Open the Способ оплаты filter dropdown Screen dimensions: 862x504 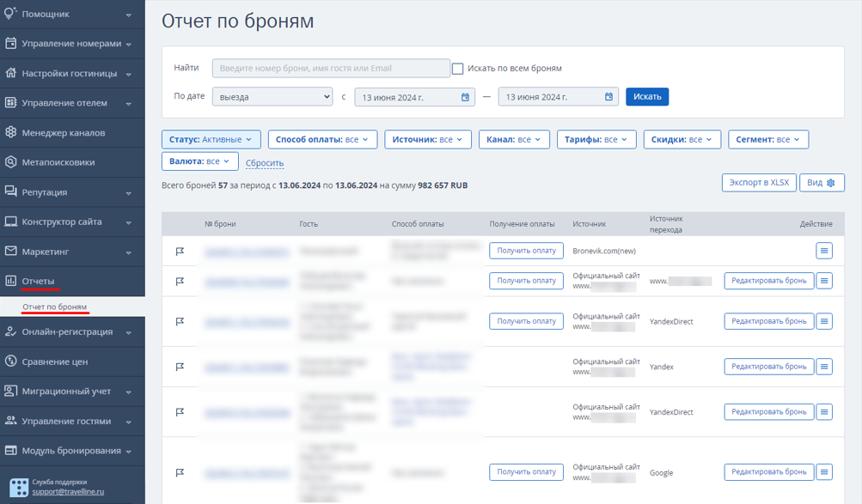tap(322, 139)
